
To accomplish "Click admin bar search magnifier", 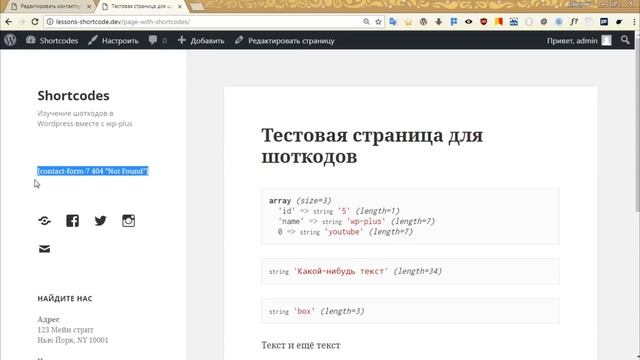I will coord(625,40).
